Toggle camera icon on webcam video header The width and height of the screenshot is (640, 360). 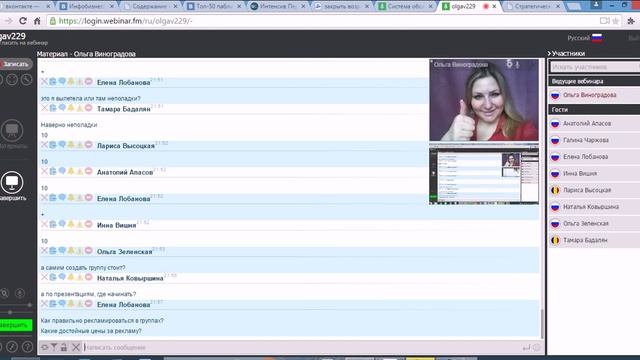(509, 64)
